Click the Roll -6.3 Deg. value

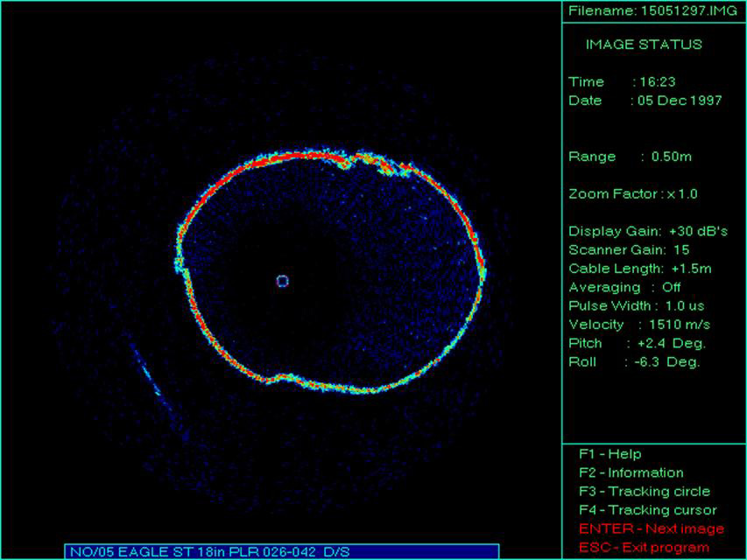point(667,362)
